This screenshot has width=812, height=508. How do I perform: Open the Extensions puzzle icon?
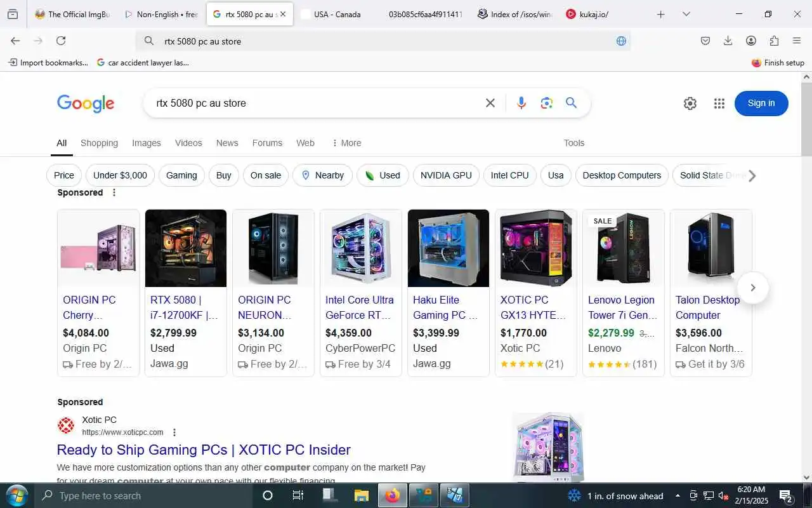click(774, 41)
